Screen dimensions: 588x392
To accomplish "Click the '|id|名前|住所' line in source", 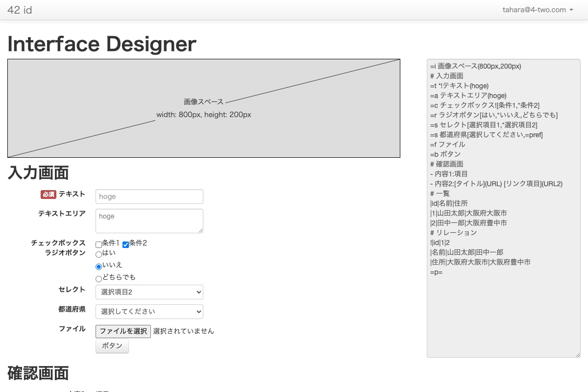I will pos(449,203).
